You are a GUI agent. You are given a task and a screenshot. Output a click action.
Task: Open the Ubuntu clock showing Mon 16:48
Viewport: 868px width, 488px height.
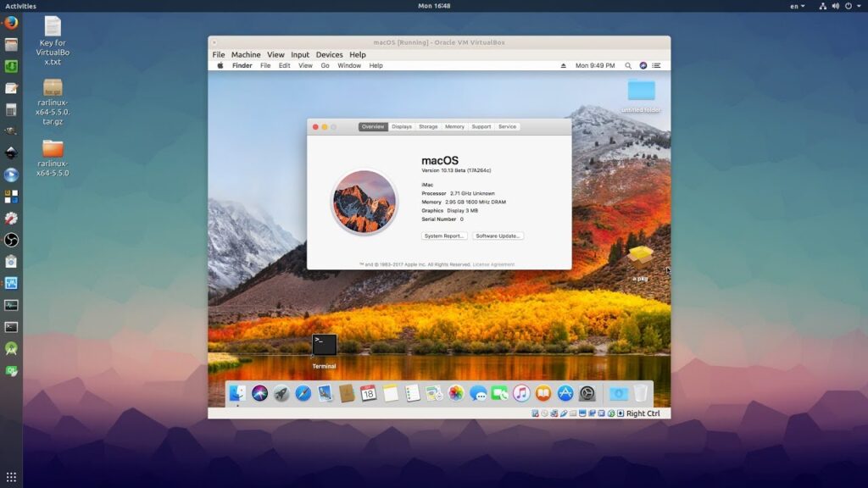coord(434,6)
